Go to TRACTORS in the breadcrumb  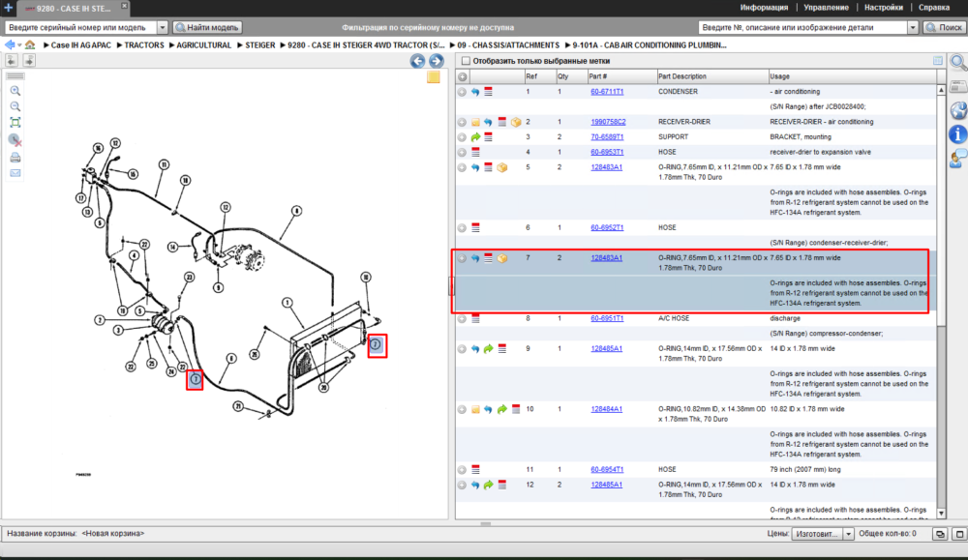(144, 45)
